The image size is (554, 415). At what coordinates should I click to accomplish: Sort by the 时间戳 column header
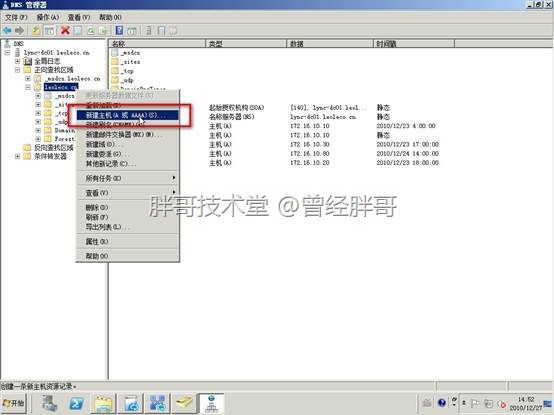(414, 43)
